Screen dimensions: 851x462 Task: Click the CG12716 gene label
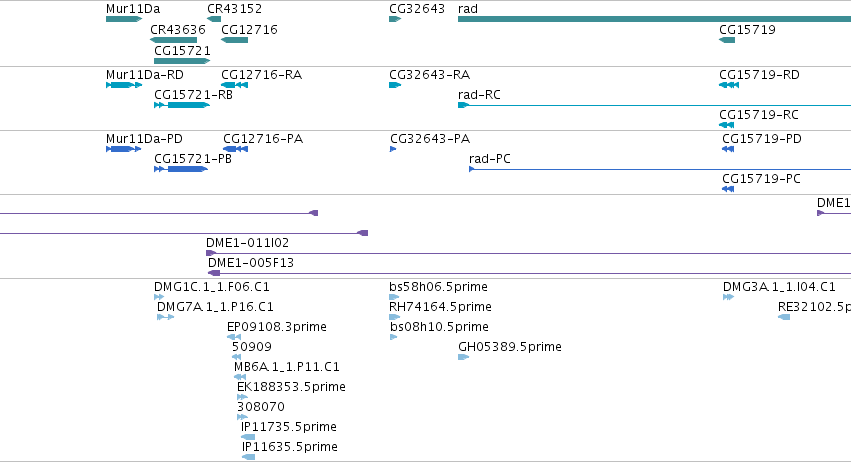pos(249,29)
